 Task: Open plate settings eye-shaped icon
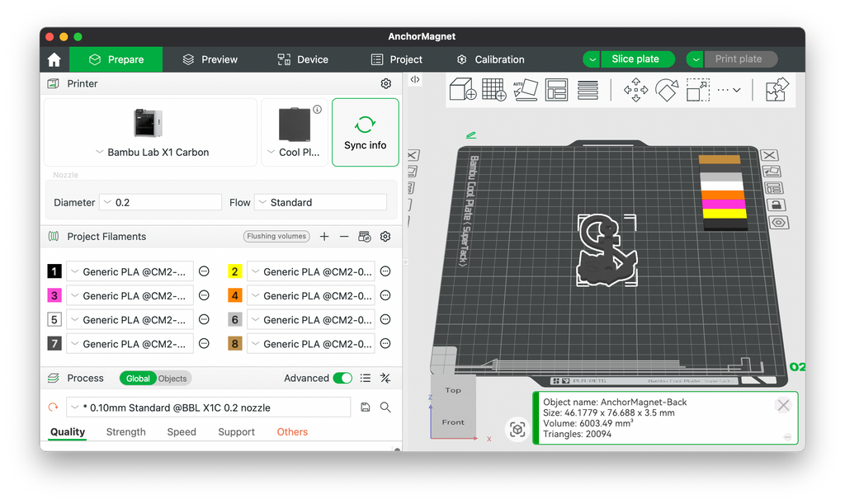pos(778,223)
